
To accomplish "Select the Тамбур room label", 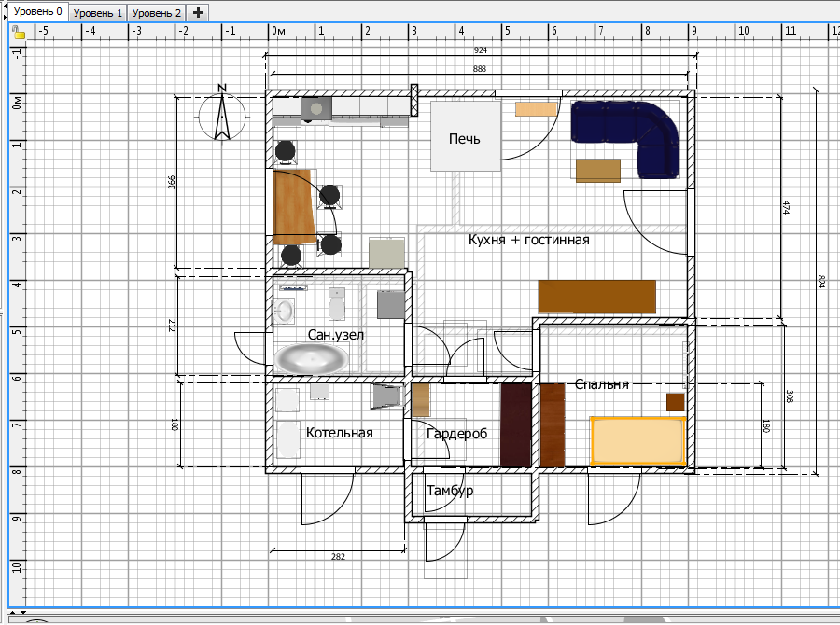I will [450, 491].
